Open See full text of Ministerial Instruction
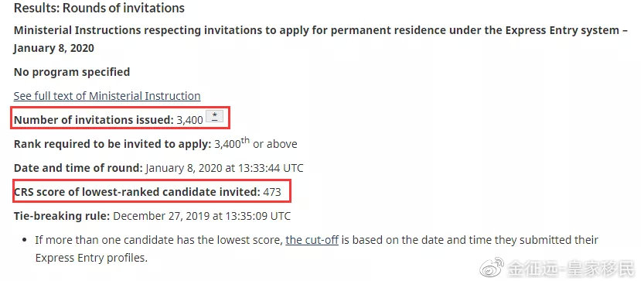The height and width of the screenshot is (281, 644). 107,96
